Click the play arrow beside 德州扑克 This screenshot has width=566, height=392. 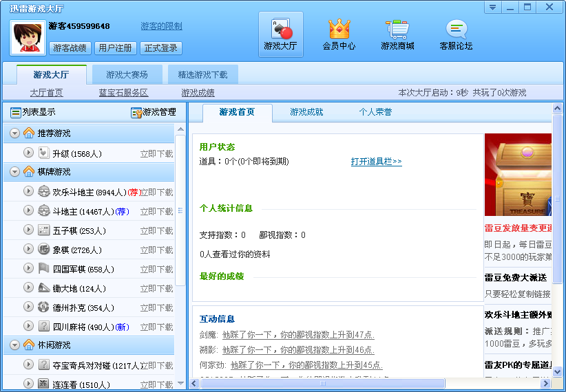(28, 307)
